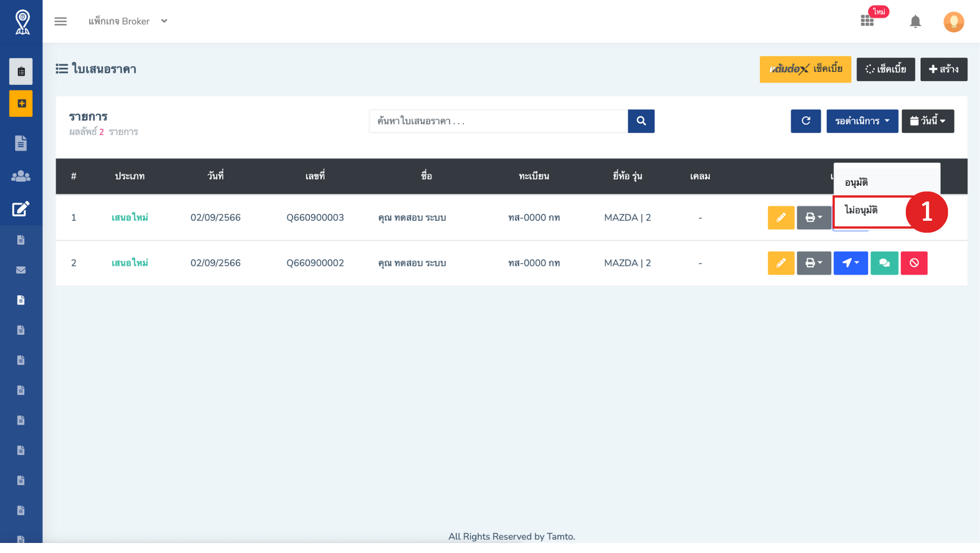Image resolution: width=980 pixels, height=553 pixels.
Task: Click the Tamto logo in the sidebar
Action: point(22,22)
